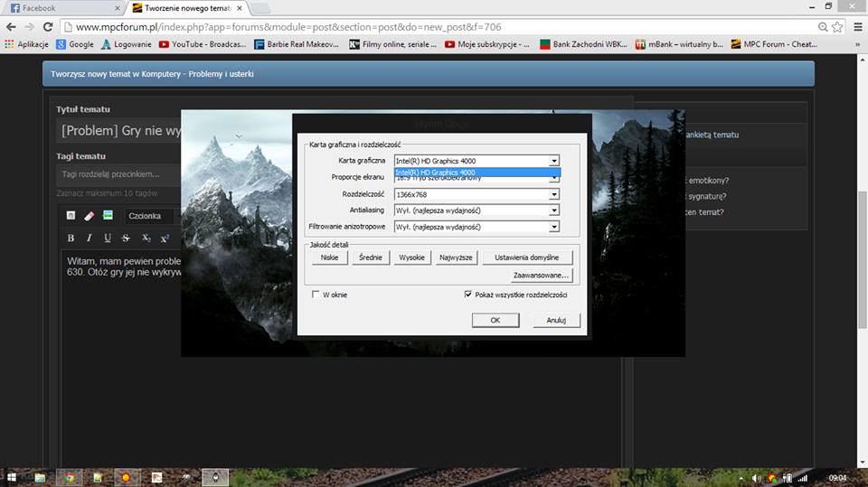Image resolution: width=868 pixels, height=487 pixels.
Task: Open File Explorer from the taskbar
Action: 40,478
